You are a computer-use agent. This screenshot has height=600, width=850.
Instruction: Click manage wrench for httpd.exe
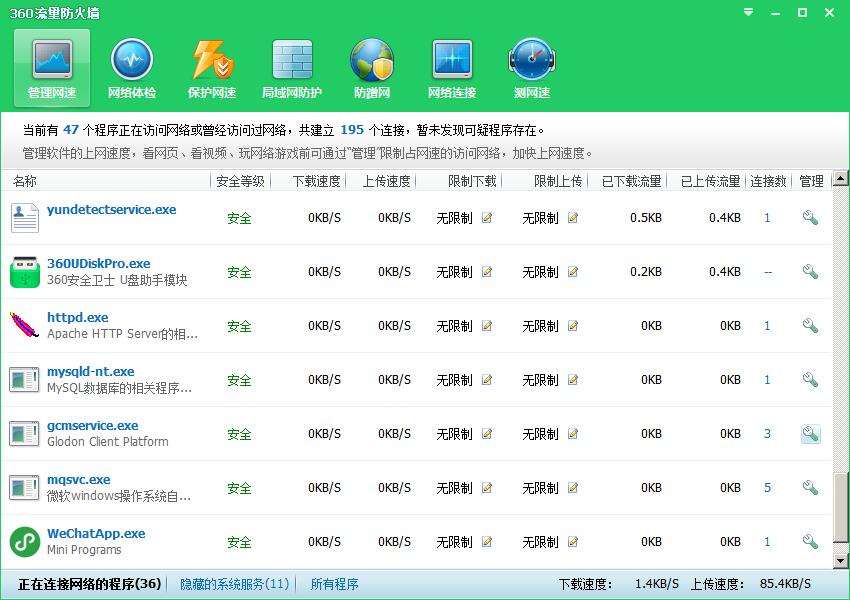point(810,326)
